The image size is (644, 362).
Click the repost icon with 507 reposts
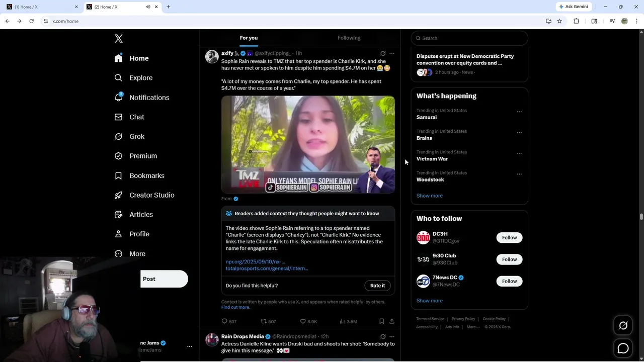point(263,321)
